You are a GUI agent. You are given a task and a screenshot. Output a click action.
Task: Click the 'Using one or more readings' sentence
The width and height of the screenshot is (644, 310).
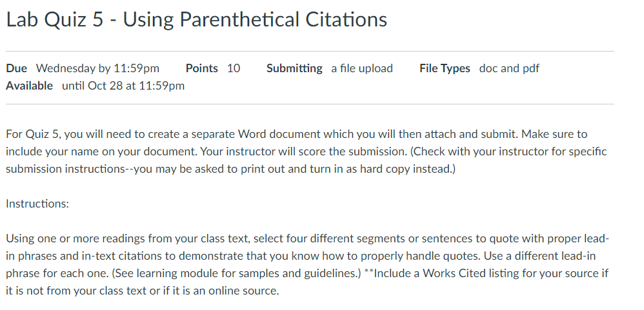(x=307, y=247)
